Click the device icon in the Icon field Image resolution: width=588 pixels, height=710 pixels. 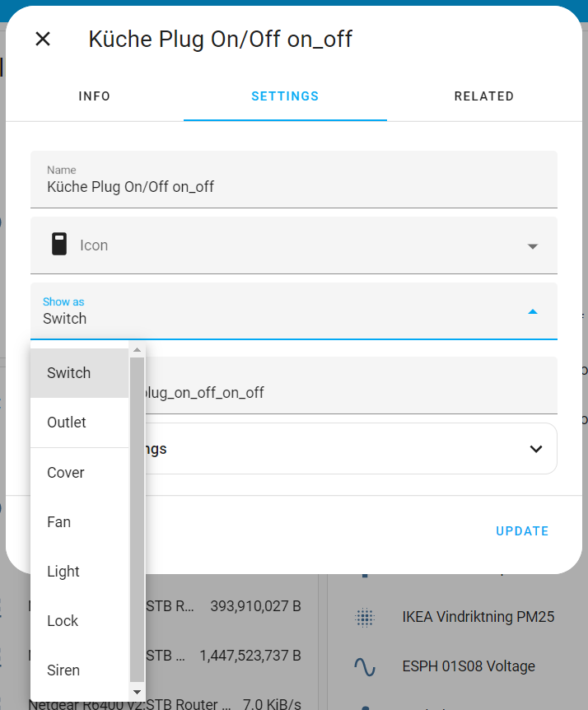coord(58,244)
